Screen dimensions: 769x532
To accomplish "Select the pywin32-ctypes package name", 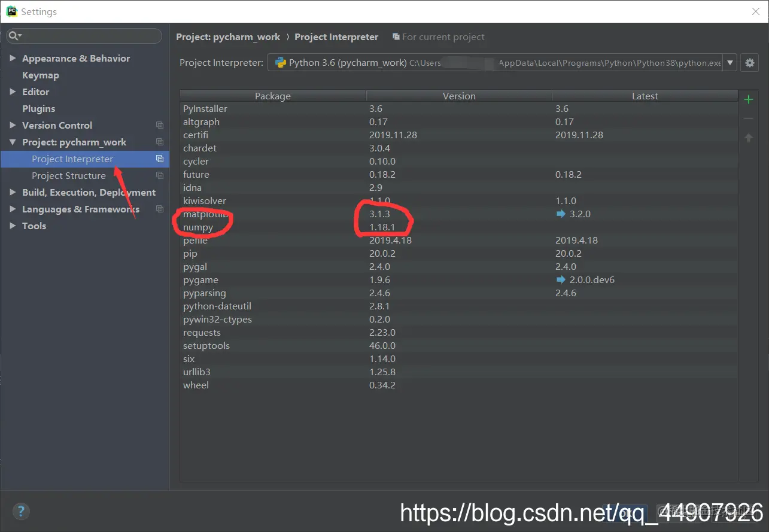I will 217,320.
